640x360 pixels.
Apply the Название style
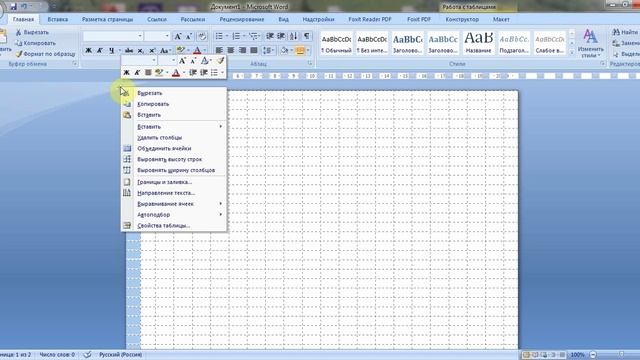[478, 42]
